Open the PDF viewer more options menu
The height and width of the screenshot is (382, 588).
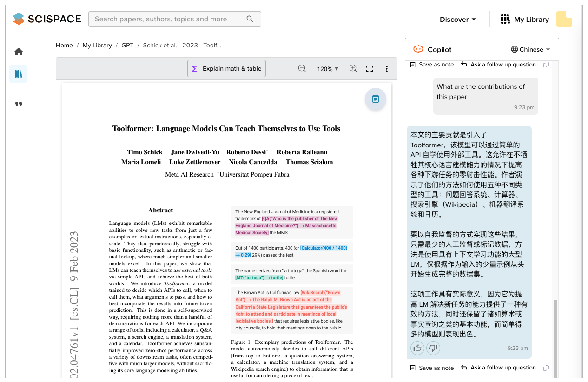pyautogui.click(x=387, y=69)
